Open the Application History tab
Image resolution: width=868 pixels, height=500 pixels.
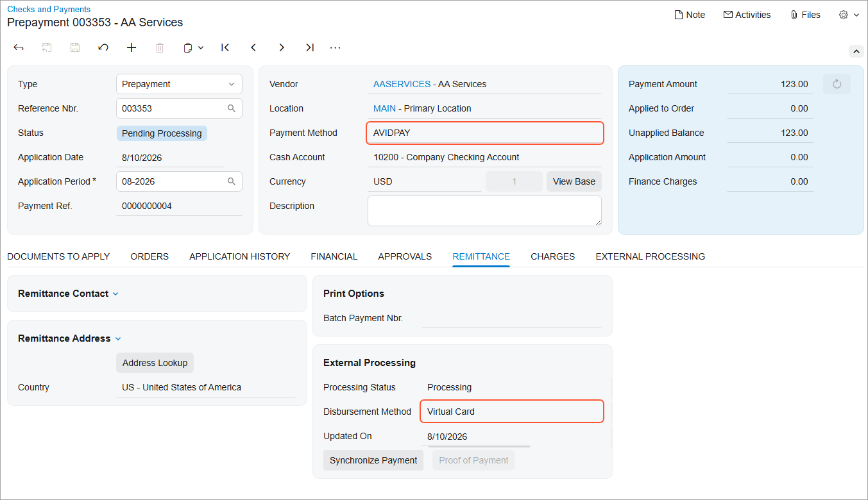pyautogui.click(x=240, y=256)
